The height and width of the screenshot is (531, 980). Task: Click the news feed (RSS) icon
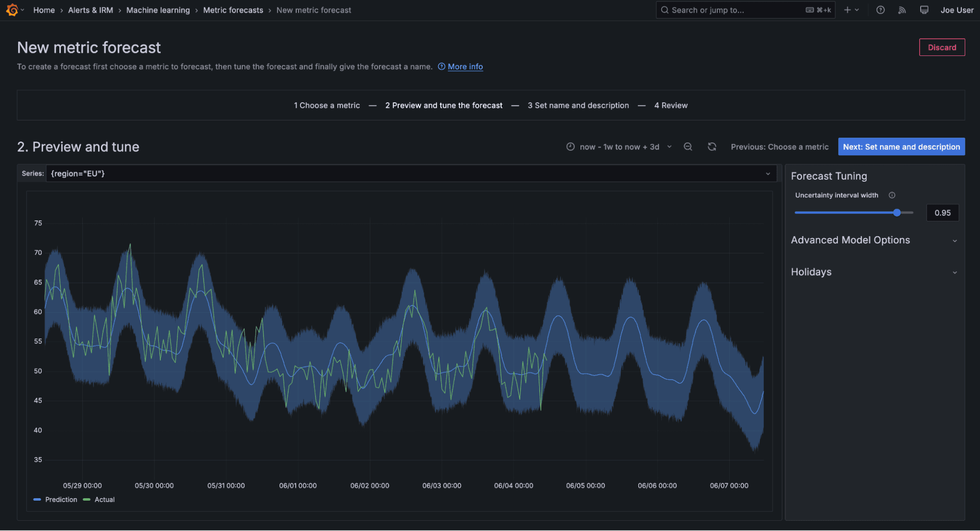click(902, 10)
